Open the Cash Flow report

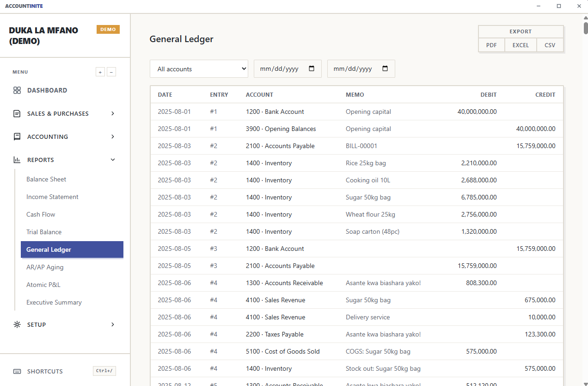[x=41, y=214]
